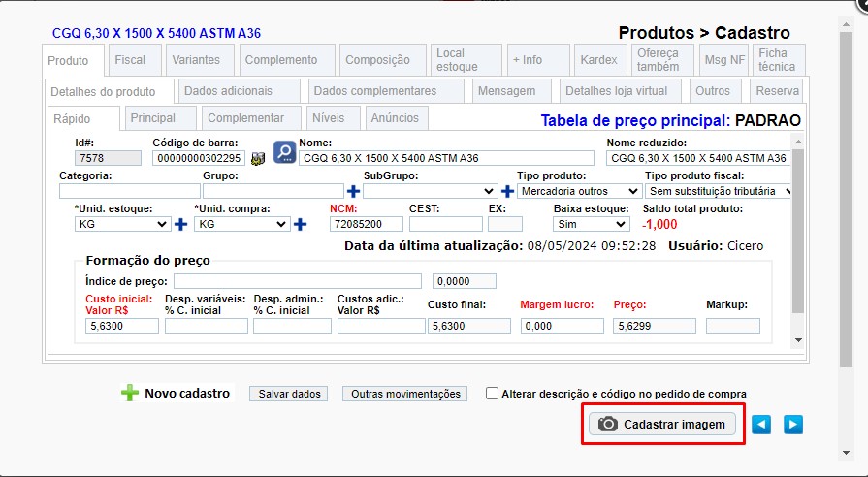This screenshot has height=477, width=868.
Task: Add new Unid. estoque with the plus icon
Action: click(x=180, y=224)
